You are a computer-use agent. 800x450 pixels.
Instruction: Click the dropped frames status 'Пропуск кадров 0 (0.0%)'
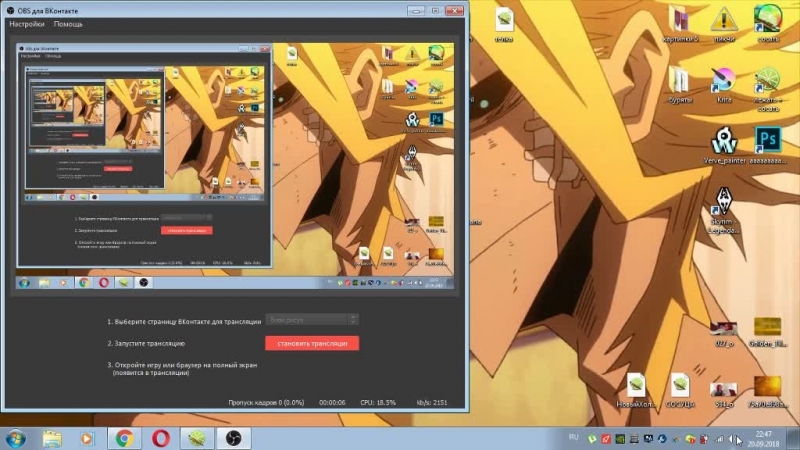click(266, 403)
